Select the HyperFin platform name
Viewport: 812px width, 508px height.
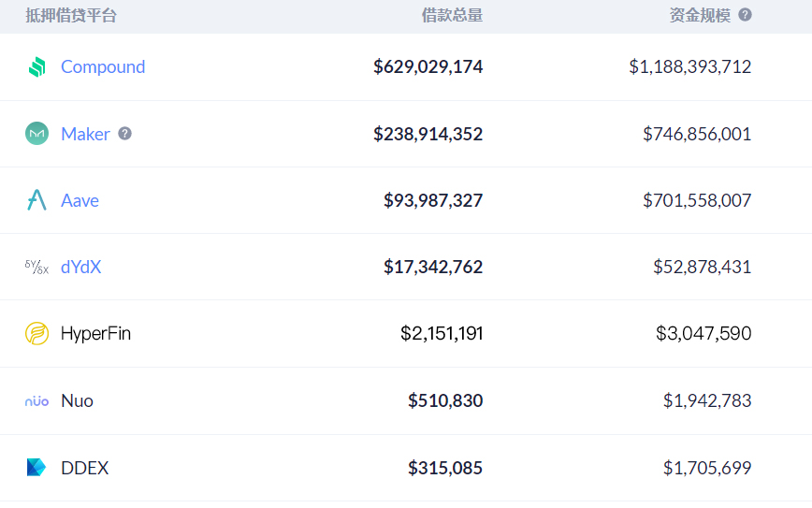[x=95, y=333]
